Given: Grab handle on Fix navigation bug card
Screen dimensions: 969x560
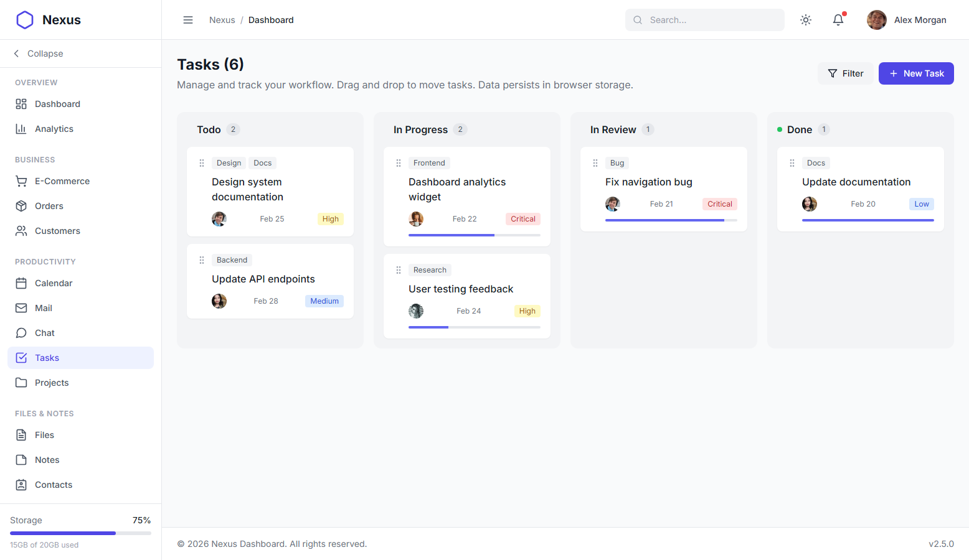Looking at the screenshot, I should tap(595, 163).
